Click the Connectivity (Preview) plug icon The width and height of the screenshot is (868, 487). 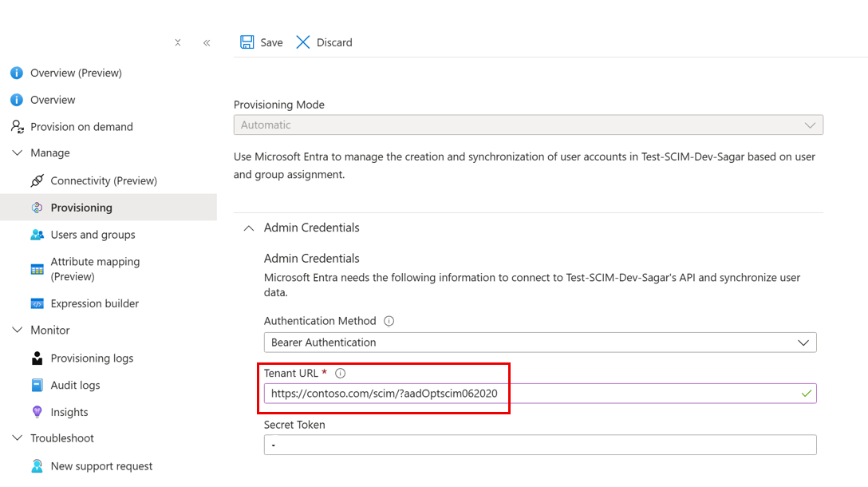(37, 180)
